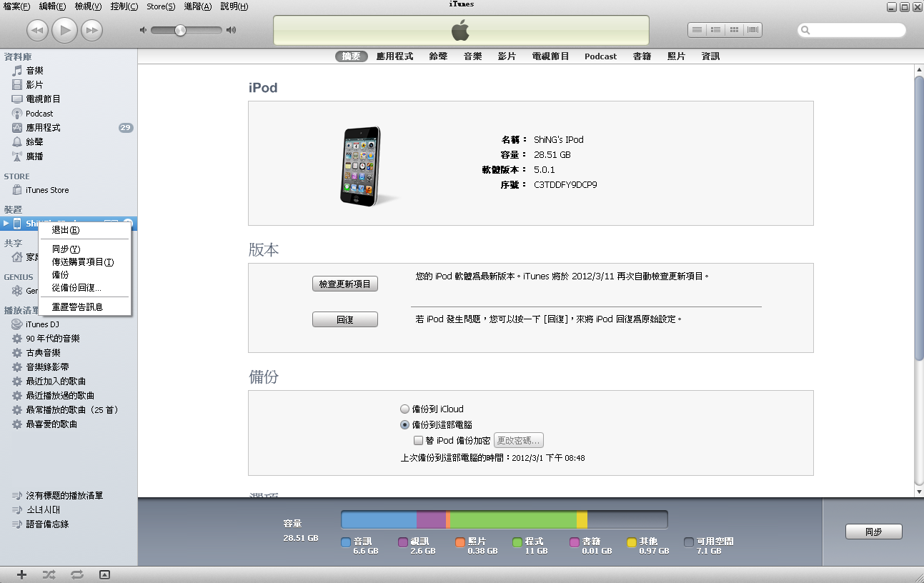
Task: Switch to 照片 device tab
Action: (x=676, y=56)
